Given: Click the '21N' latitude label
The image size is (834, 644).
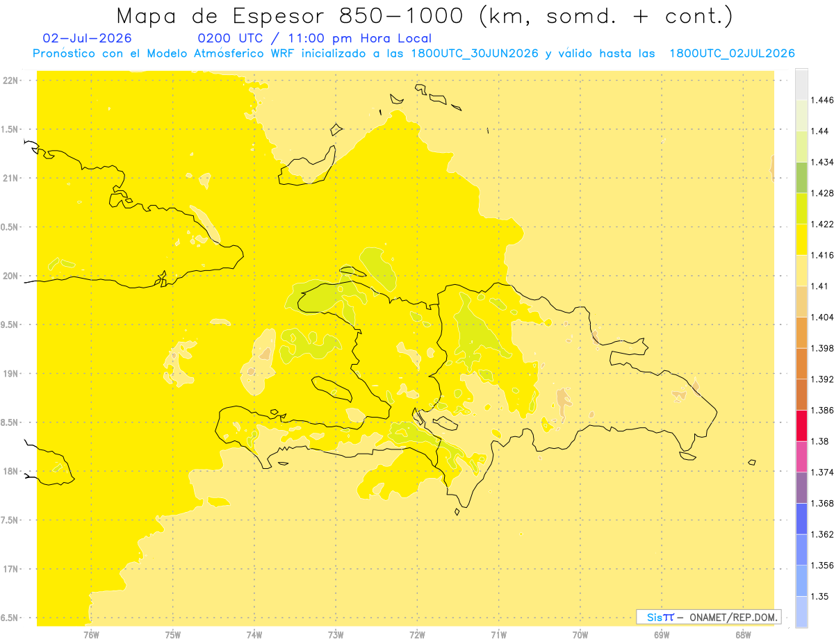Looking at the screenshot, I should (x=12, y=178).
